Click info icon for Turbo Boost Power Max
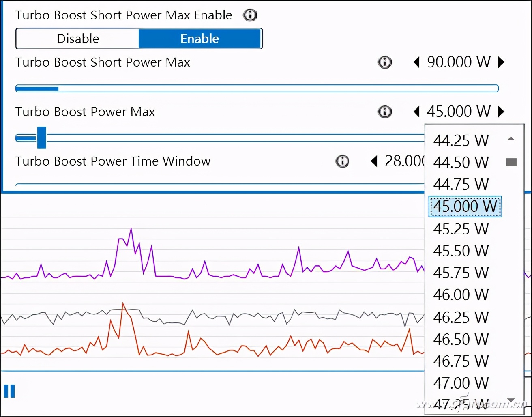 (384, 112)
